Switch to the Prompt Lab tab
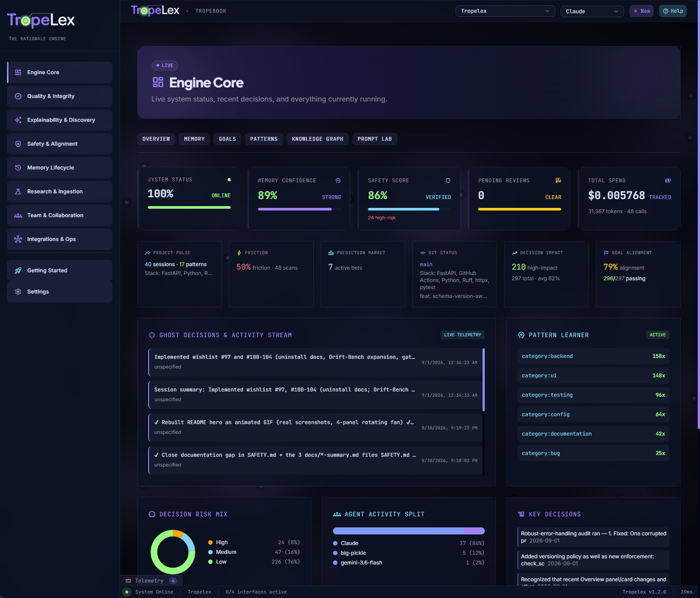 (375, 139)
